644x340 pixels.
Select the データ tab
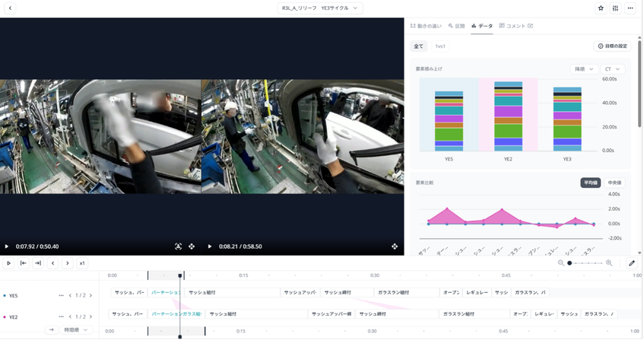point(482,26)
